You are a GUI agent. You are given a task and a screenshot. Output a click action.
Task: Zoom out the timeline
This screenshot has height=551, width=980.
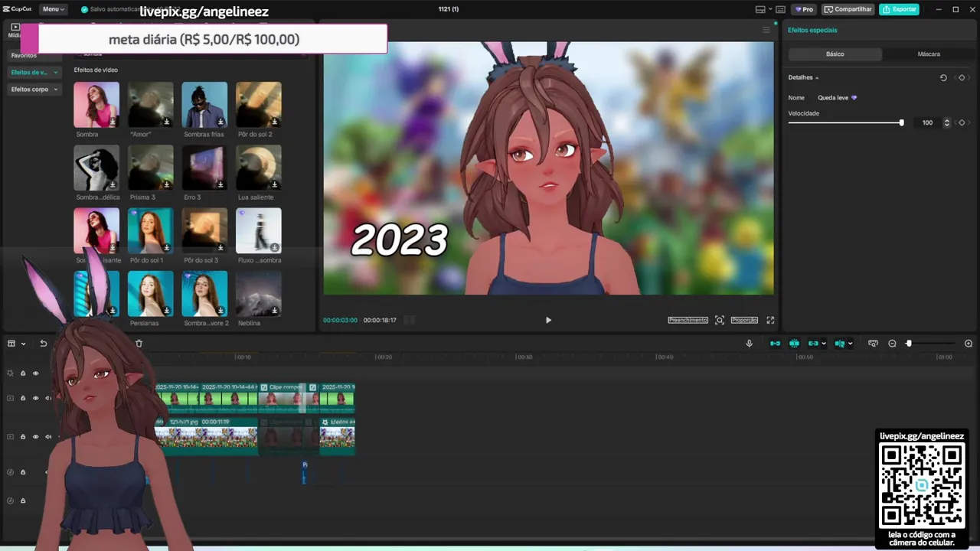tap(892, 344)
